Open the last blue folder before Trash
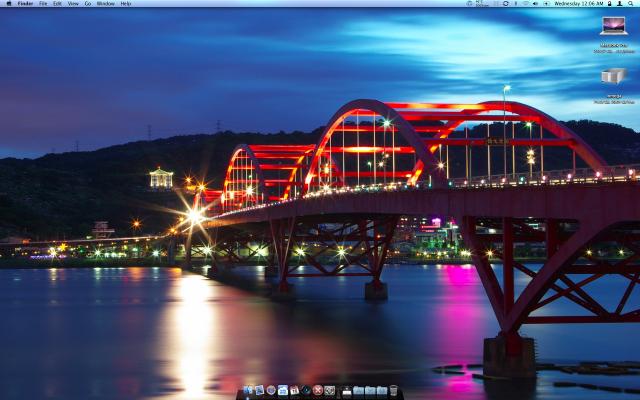Screen dimensions: 640x400 (382, 391)
